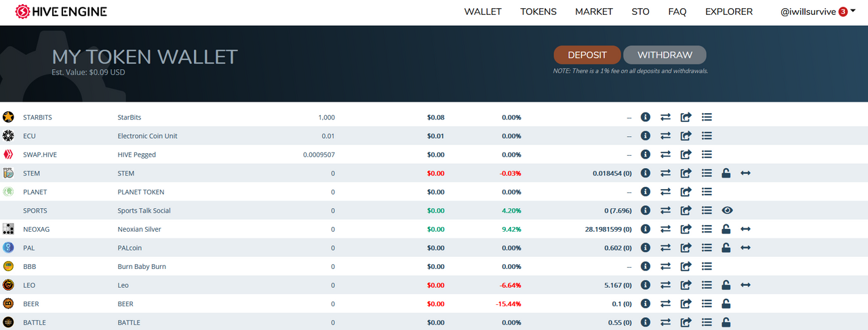The image size is (868, 330).
Task: Click send/share icon for SWAP.HIVE
Action: [x=686, y=154]
